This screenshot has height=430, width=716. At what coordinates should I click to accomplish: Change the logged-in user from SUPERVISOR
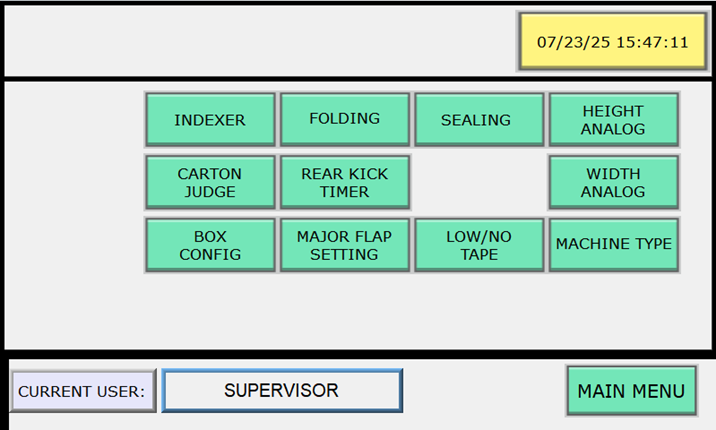[x=282, y=390]
